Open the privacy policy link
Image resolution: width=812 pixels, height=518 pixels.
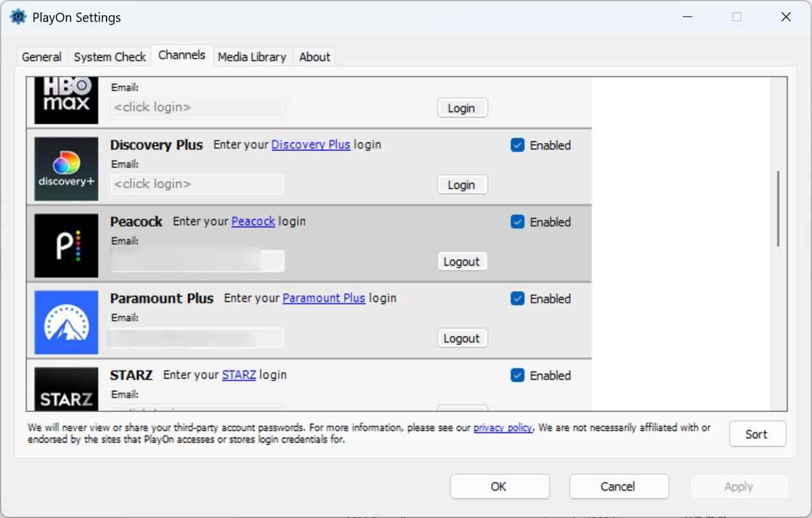pos(502,427)
